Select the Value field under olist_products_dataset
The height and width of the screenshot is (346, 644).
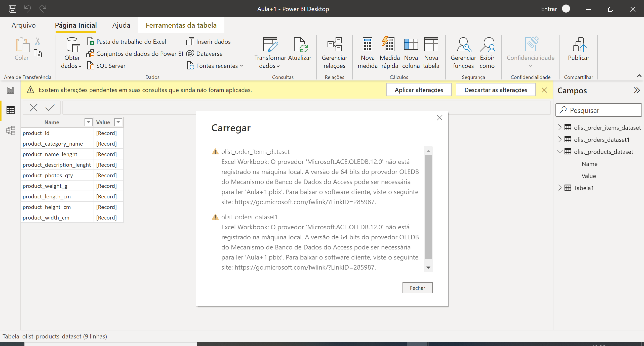point(589,176)
